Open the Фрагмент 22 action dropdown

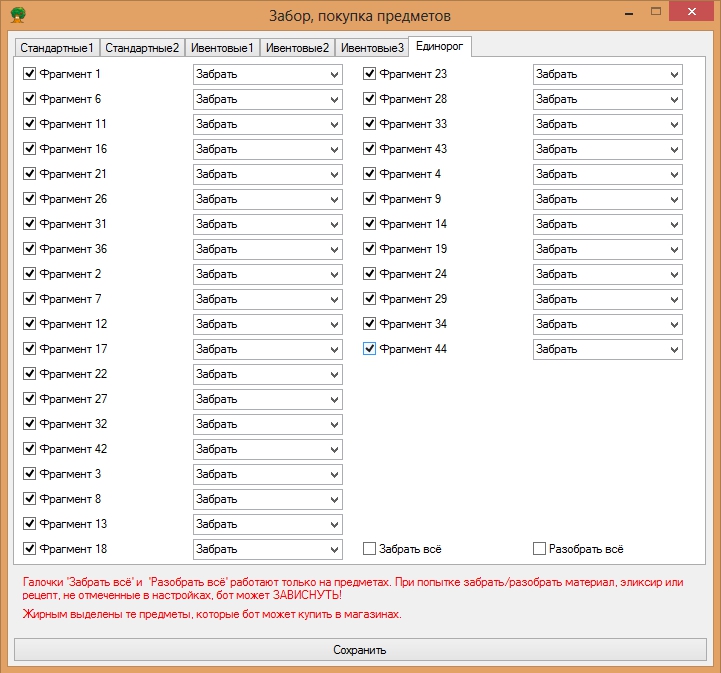pyautogui.click(x=267, y=374)
